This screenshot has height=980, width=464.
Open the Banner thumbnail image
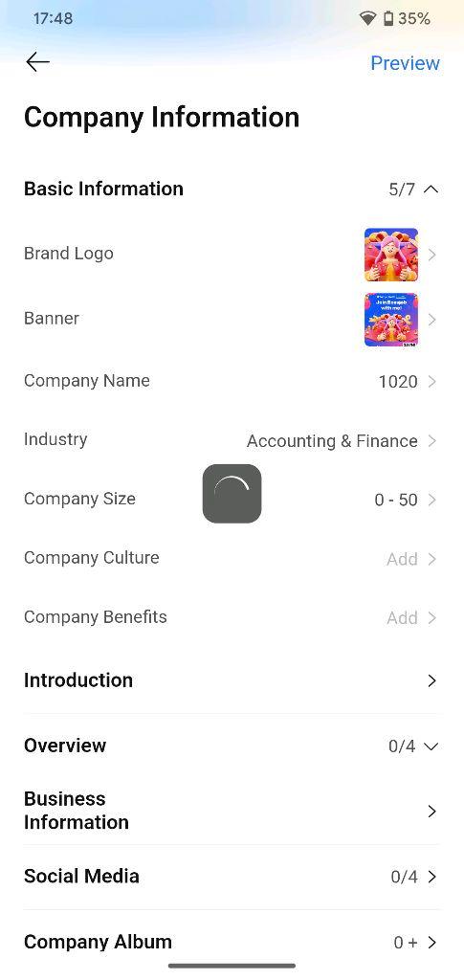391,320
